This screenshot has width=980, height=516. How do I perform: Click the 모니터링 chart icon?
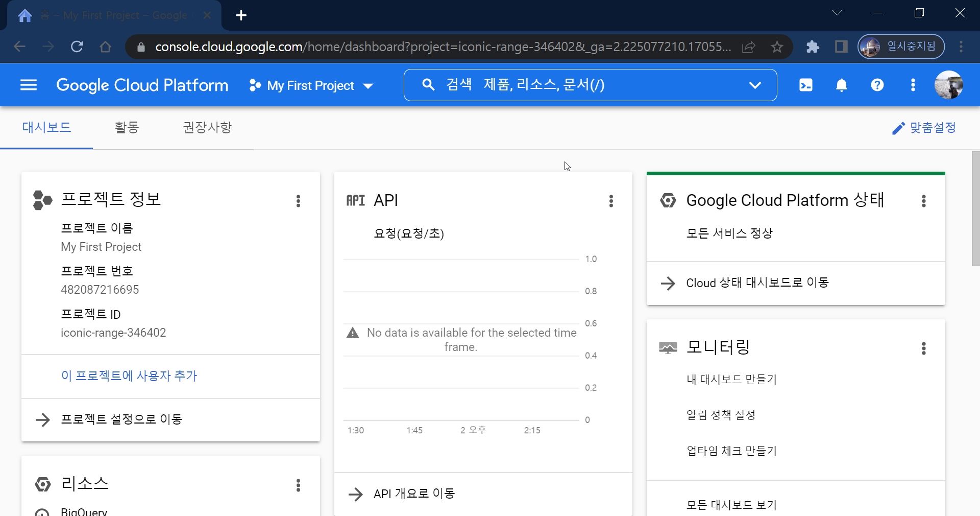coord(668,348)
